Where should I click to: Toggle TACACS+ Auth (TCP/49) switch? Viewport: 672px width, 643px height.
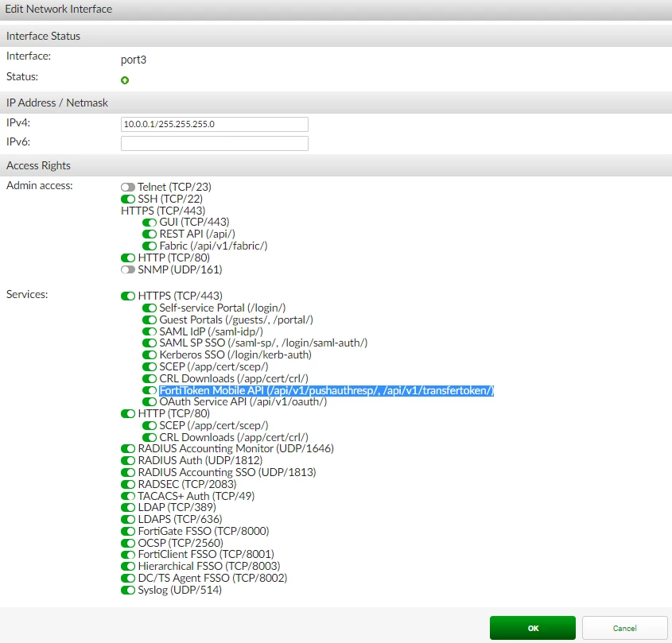[128, 496]
